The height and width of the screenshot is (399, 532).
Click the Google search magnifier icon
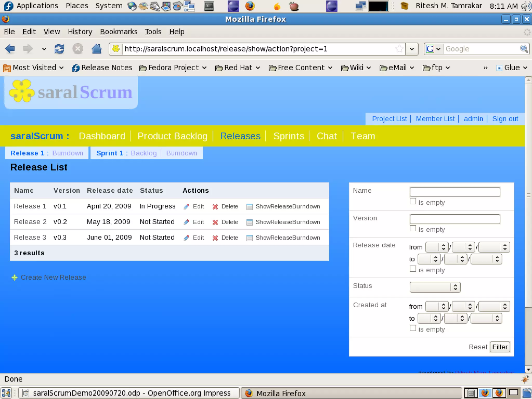click(x=524, y=49)
